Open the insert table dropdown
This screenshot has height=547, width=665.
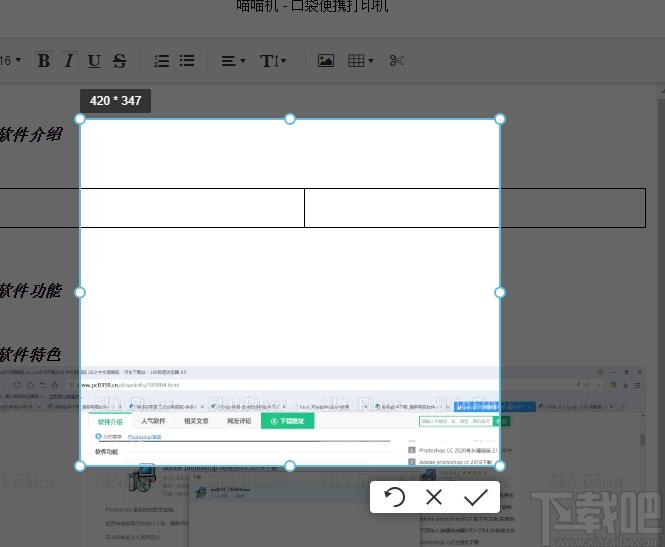(360, 61)
